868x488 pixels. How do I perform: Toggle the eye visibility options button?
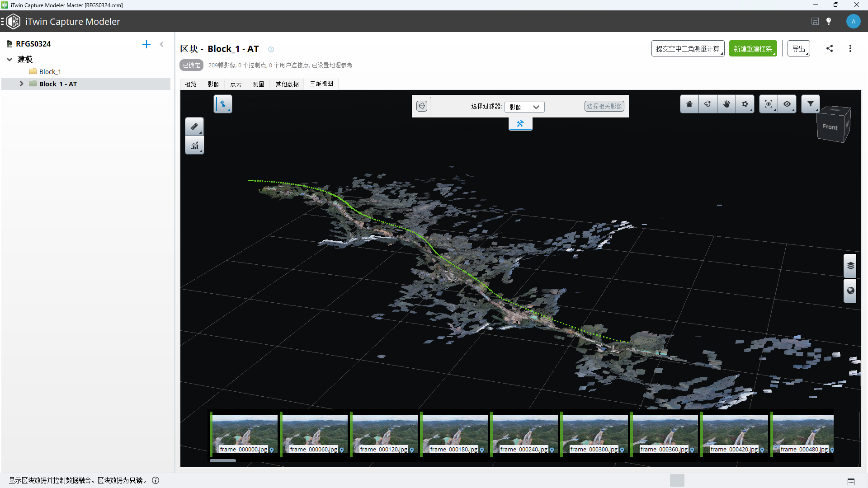(x=787, y=104)
